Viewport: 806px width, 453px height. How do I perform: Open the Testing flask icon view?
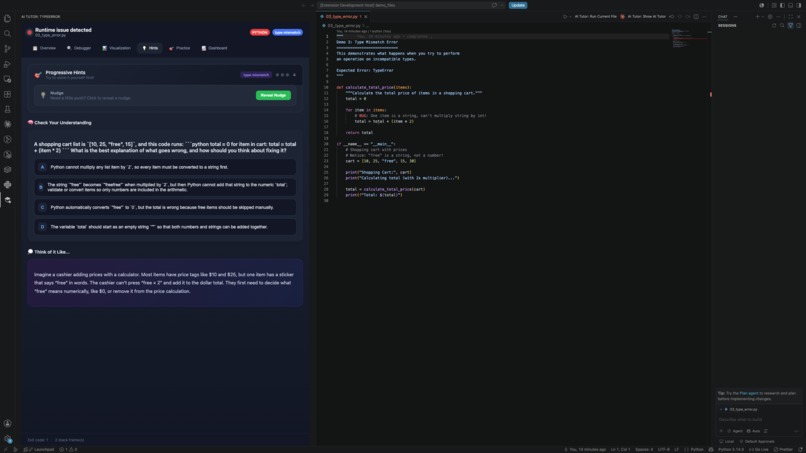click(7, 109)
